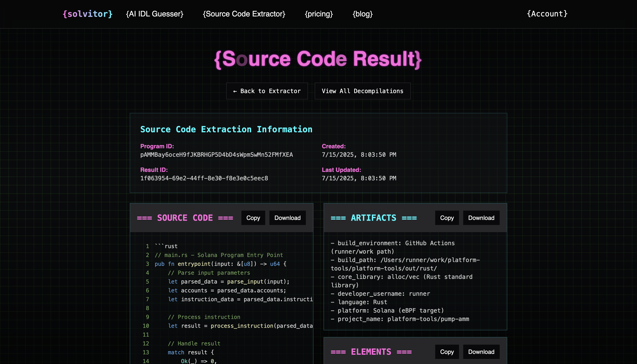Image resolution: width=637 pixels, height=364 pixels.
Task: Open Source Code Extractor nav item
Action: tap(244, 14)
